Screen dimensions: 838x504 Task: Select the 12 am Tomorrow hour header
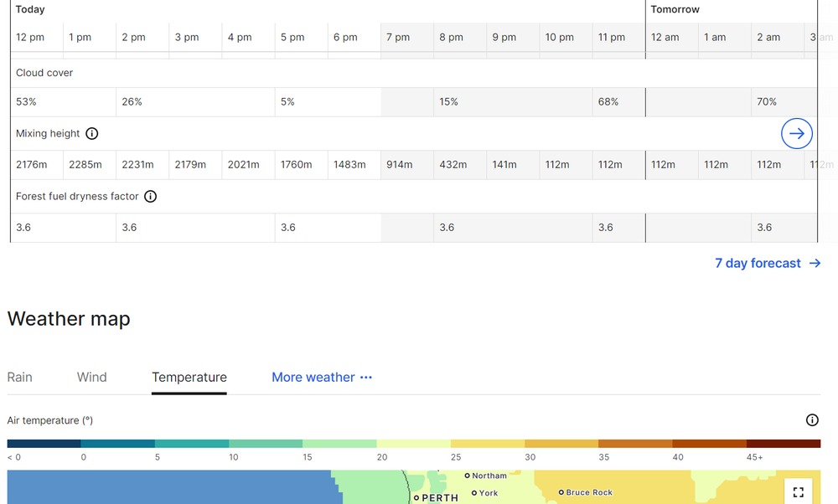pyautogui.click(x=665, y=38)
